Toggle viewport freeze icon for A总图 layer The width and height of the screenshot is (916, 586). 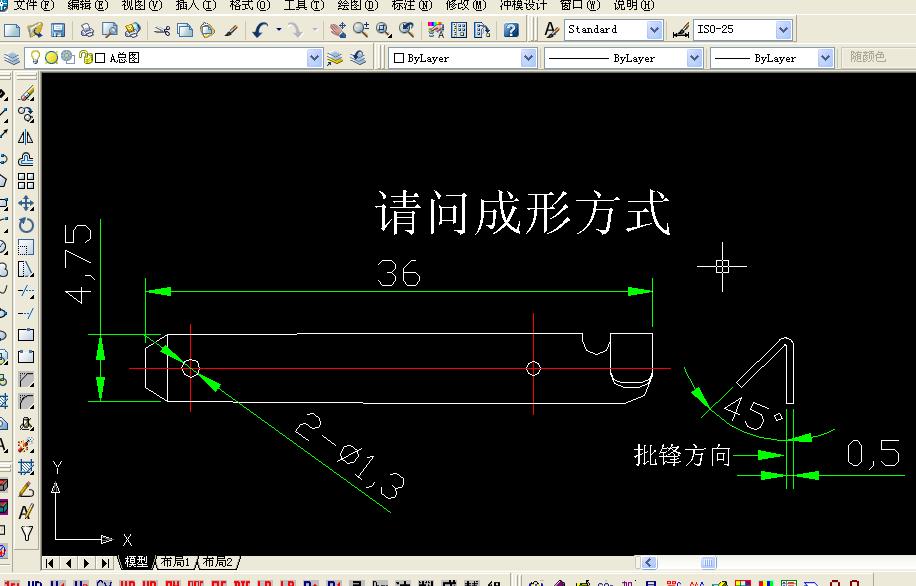coord(68,57)
